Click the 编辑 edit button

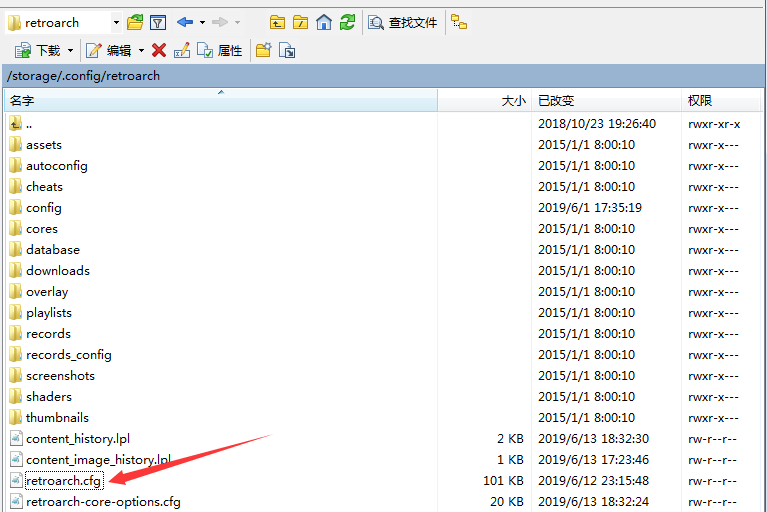(x=109, y=50)
